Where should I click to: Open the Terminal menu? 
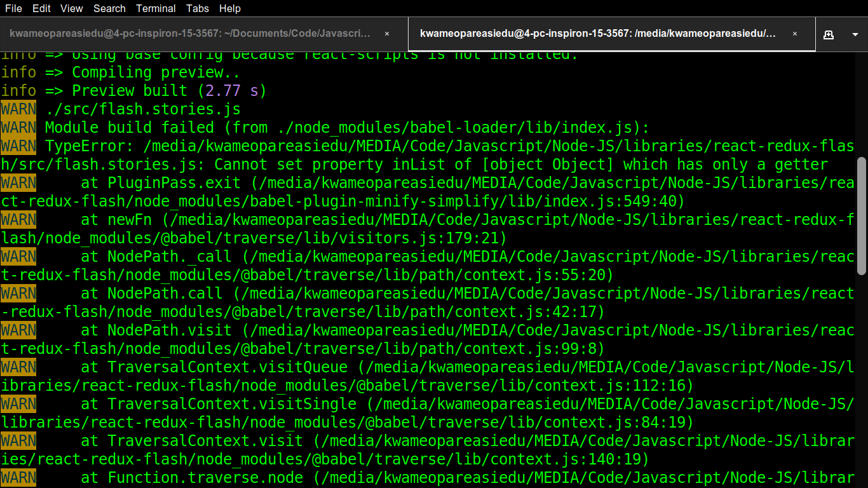pos(156,8)
